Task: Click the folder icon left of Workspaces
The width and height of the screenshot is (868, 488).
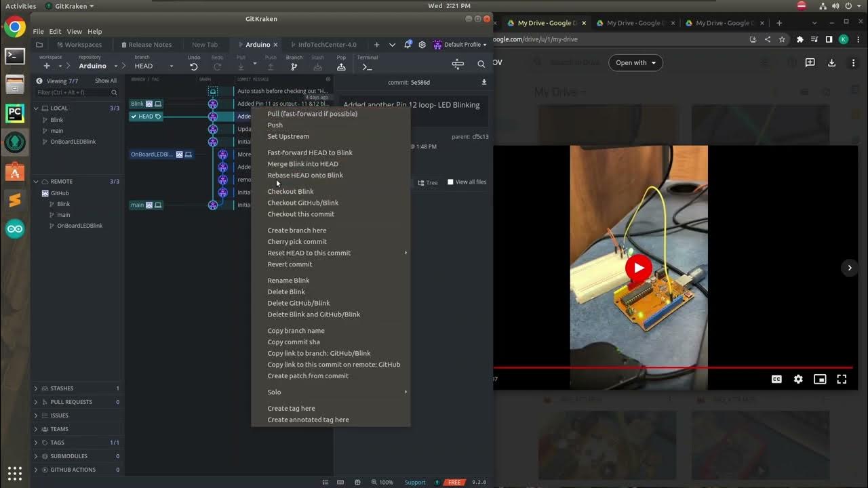Action: (x=39, y=45)
